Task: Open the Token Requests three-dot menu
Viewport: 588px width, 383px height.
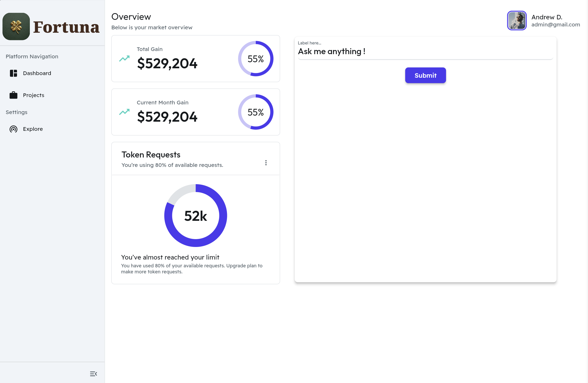Action: click(x=266, y=163)
